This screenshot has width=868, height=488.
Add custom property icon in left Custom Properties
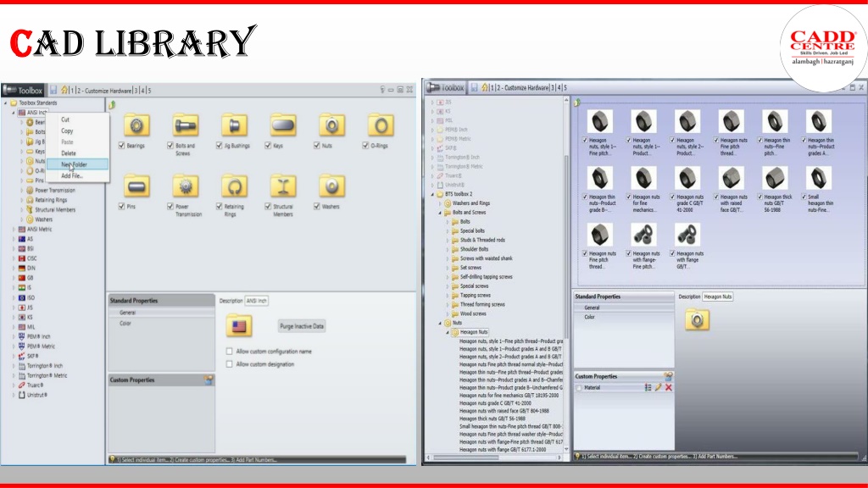pyautogui.click(x=209, y=380)
